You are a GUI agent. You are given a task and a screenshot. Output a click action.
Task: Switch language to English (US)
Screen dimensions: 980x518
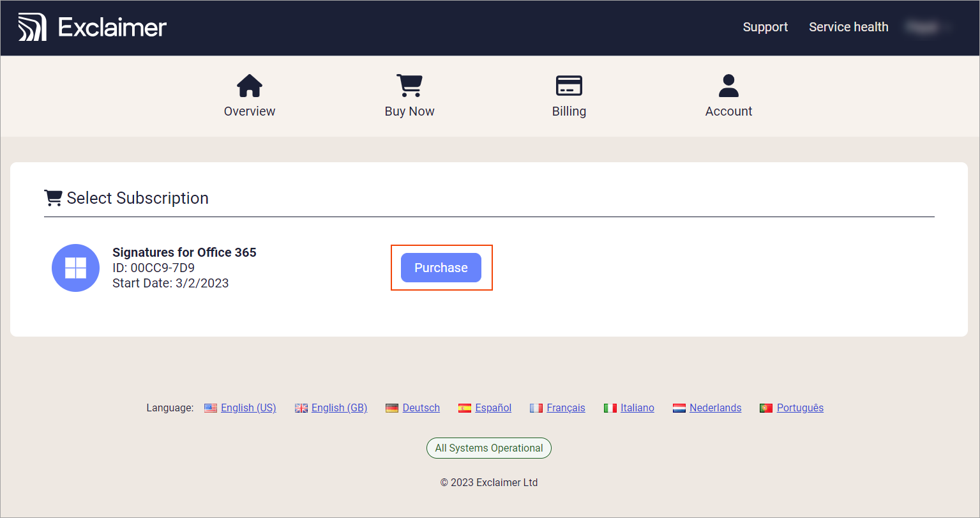coord(248,408)
